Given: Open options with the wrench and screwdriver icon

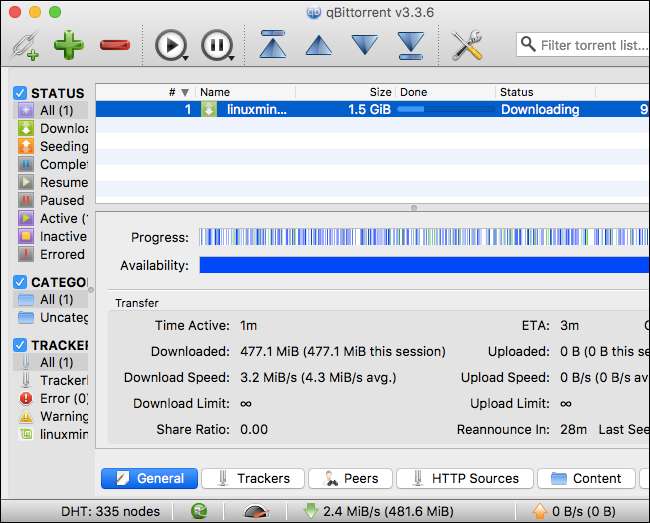Looking at the screenshot, I should coord(467,45).
